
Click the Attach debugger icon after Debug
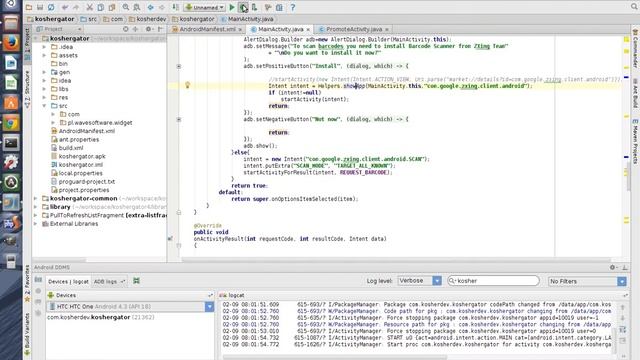[254, 7]
